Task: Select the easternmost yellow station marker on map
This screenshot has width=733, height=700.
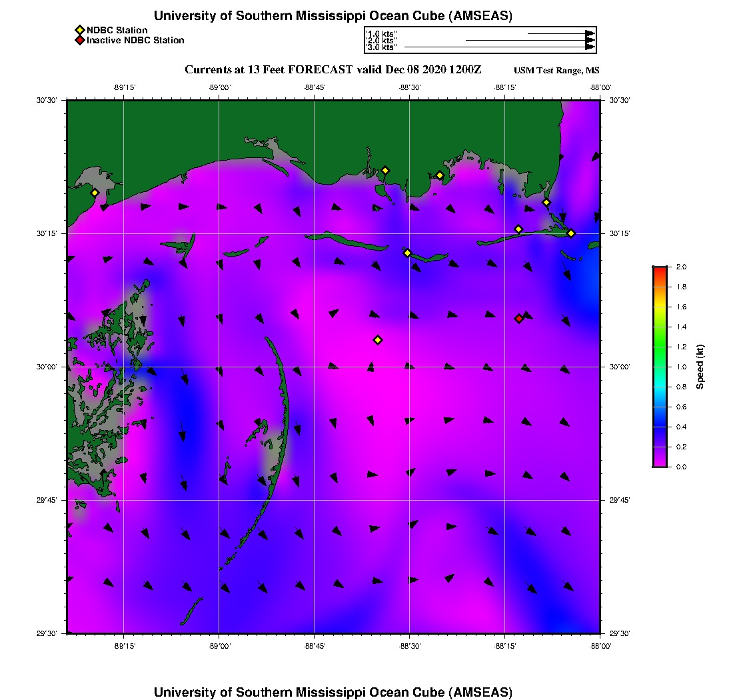Action: pyautogui.click(x=571, y=233)
